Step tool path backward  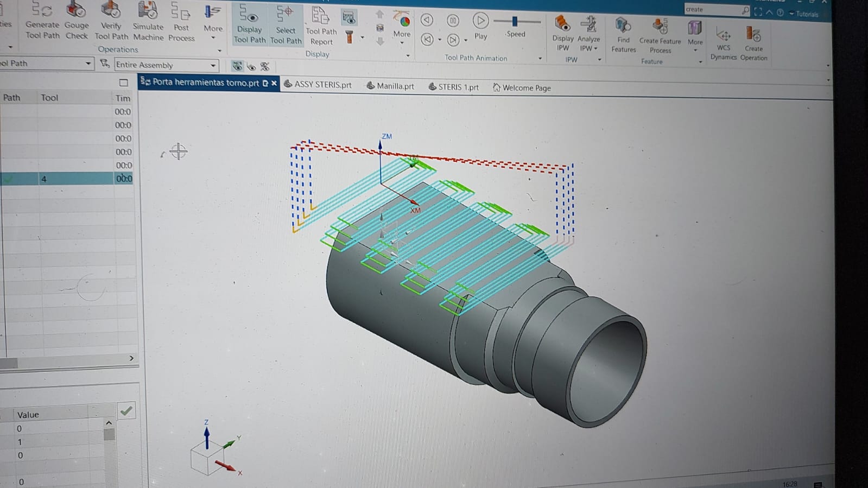[427, 20]
